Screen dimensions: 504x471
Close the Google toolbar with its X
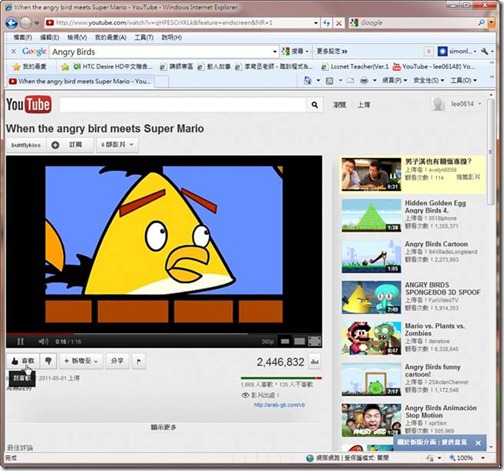(x=14, y=51)
